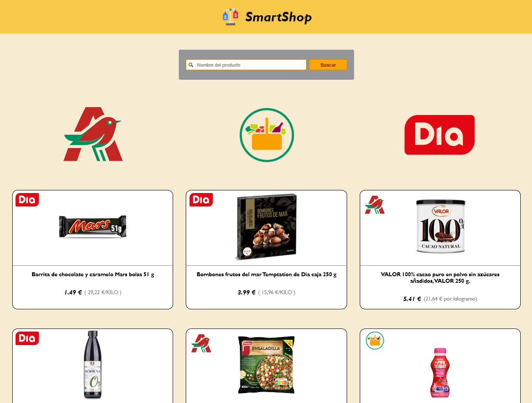This screenshot has width=532, height=403.
Task: Open the Mars 51g chocolate bar image
Action: (93, 227)
